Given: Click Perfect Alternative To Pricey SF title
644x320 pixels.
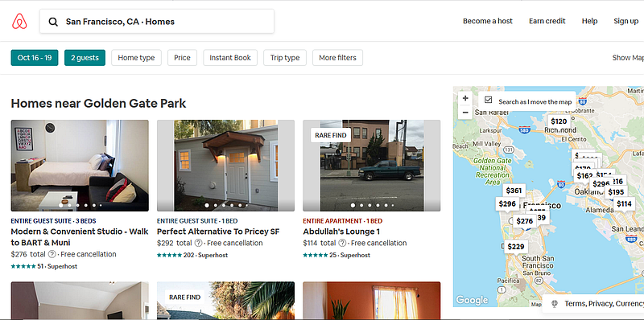Looking at the screenshot, I should (x=218, y=232).
